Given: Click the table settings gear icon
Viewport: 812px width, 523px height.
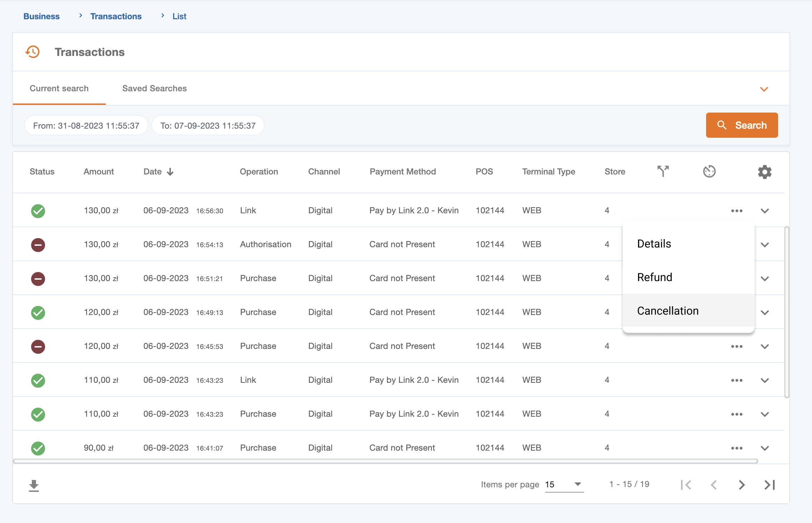Looking at the screenshot, I should 764,172.
